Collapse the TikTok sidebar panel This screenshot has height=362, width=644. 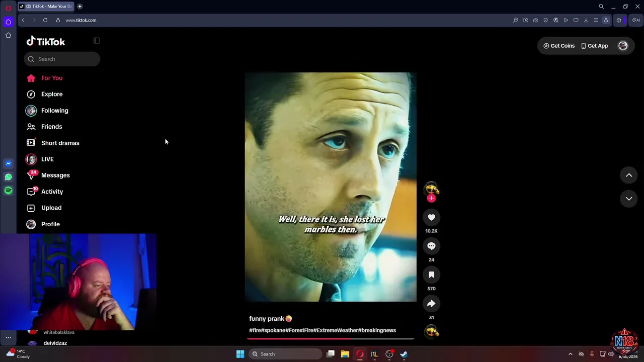click(97, 41)
